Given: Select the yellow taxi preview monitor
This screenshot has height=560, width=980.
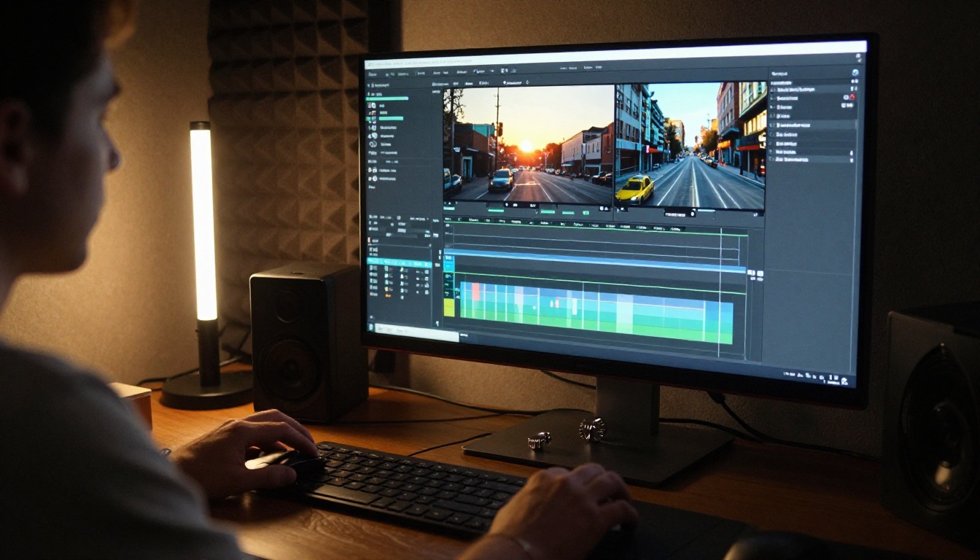Looking at the screenshot, I should pyautogui.click(x=690, y=146).
